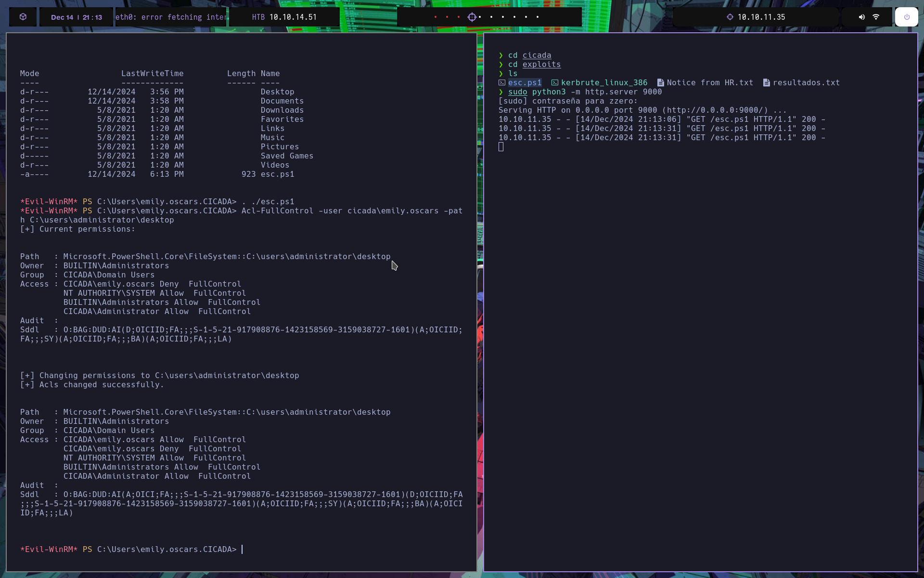
Task: Click esc.ps1 in the ls output
Action: pos(525,83)
